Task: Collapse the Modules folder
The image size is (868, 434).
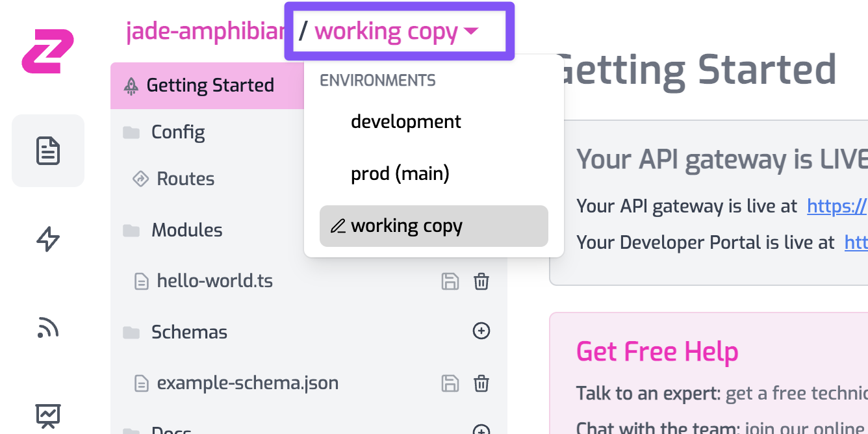Action: 186,230
